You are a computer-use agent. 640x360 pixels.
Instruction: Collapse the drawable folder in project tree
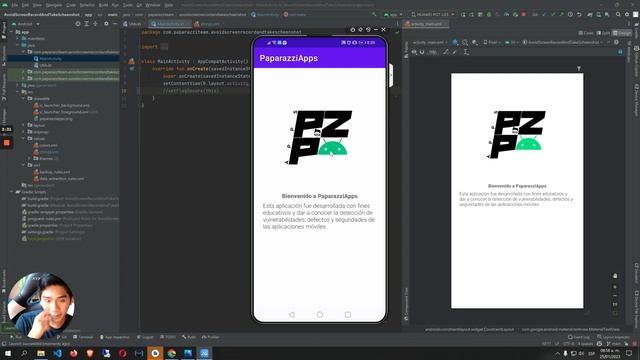24,98
